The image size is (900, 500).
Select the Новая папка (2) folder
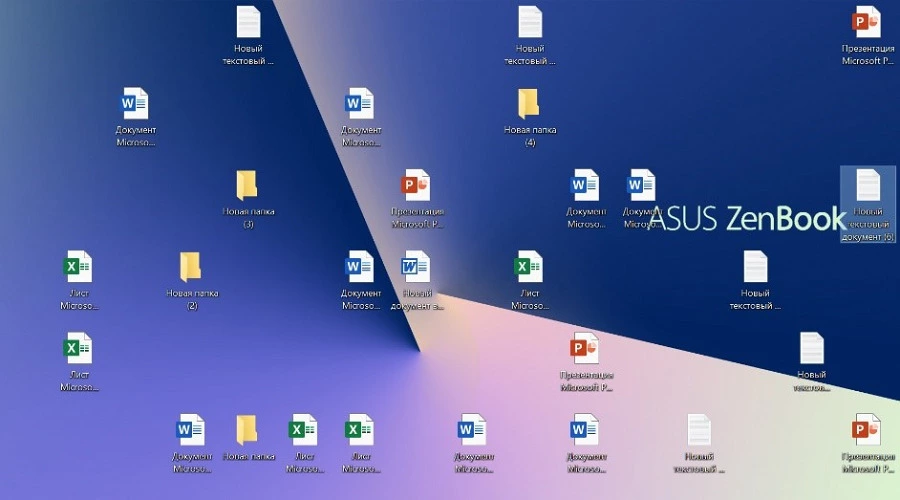[192, 281]
